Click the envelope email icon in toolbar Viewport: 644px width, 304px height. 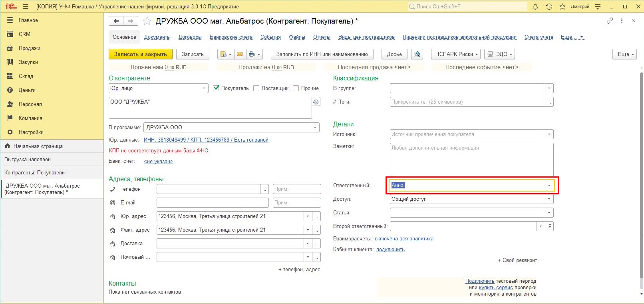tap(239, 54)
